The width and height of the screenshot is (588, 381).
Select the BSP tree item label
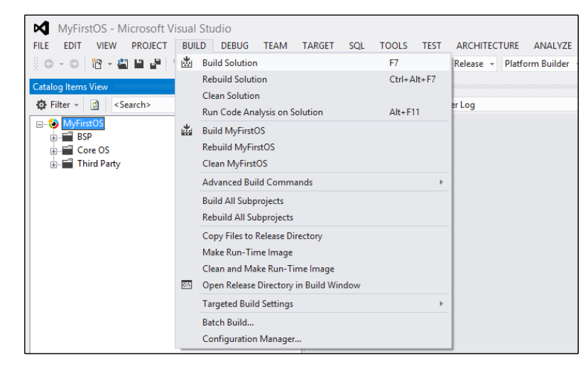click(x=85, y=136)
